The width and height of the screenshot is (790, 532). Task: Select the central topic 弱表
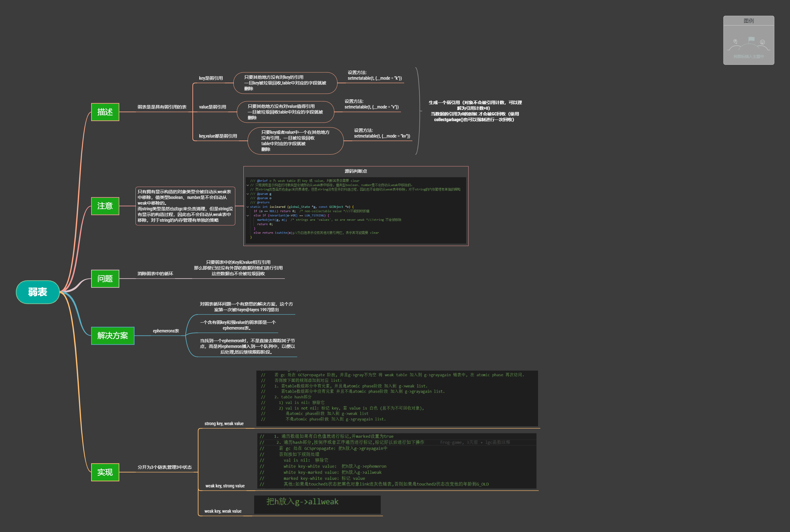coord(38,292)
